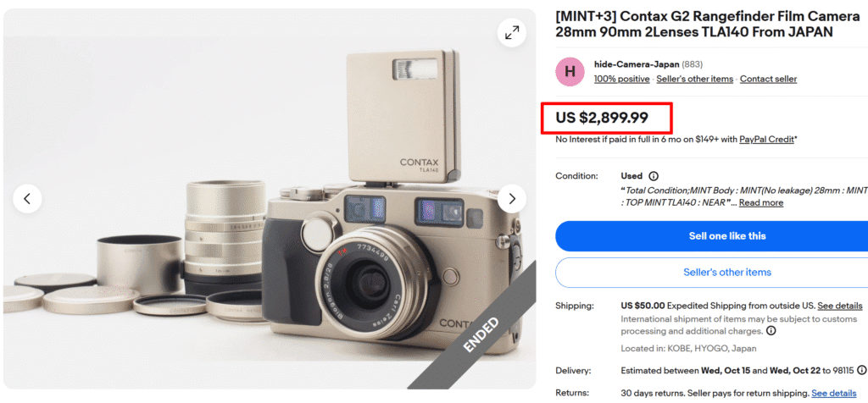Advance to the next product photo
Image resolution: width=868 pixels, height=403 pixels.
(x=512, y=199)
